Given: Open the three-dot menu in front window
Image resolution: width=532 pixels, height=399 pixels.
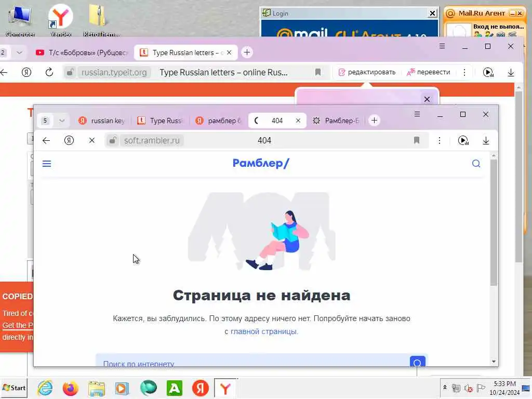Looking at the screenshot, I should (x=440, y=140).
